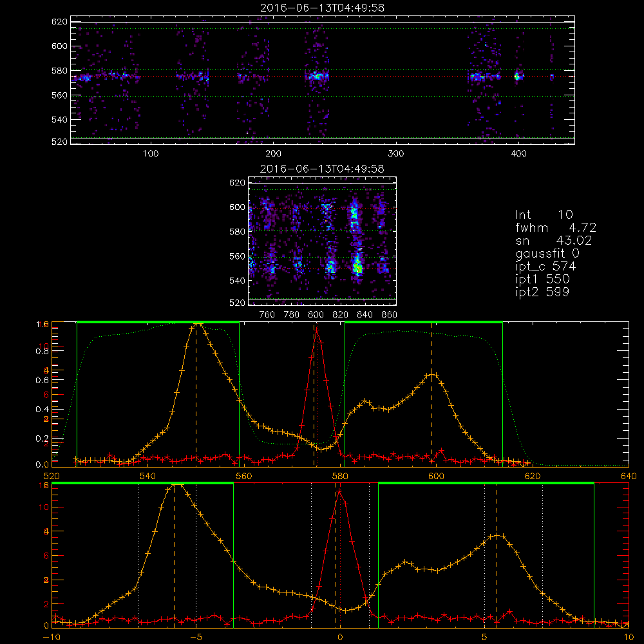The image size is (644, 644).
Task: Click the orange peak near 599 in upper profile plot
Action: (431, 374)
